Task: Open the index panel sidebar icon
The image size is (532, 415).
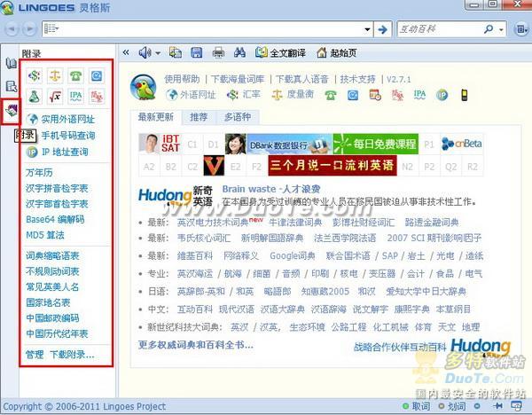Action: (x=12, y=86)
